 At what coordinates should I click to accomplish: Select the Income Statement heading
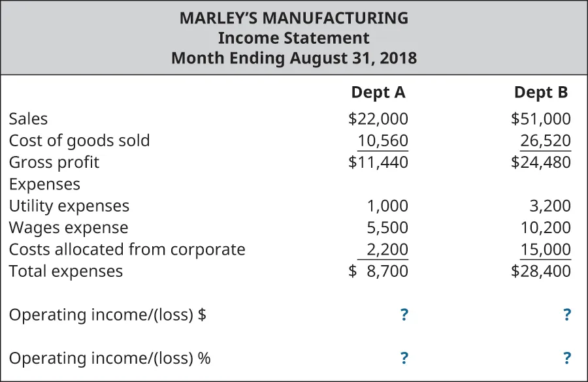(x=293, y=38)
